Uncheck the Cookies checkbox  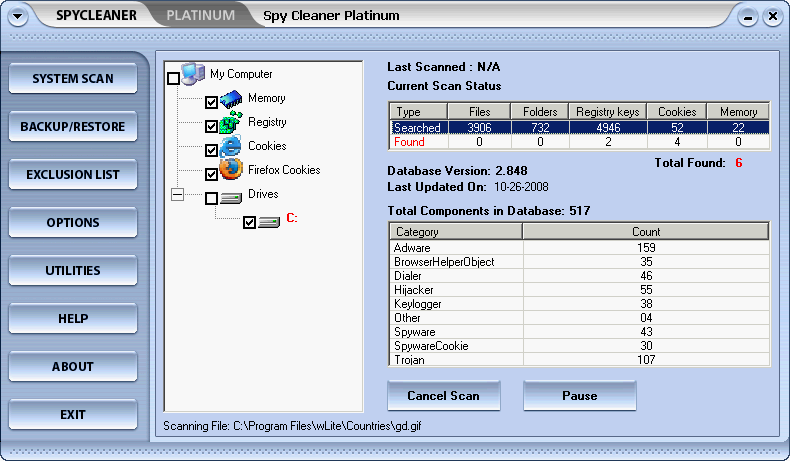(x=211, y=151)
